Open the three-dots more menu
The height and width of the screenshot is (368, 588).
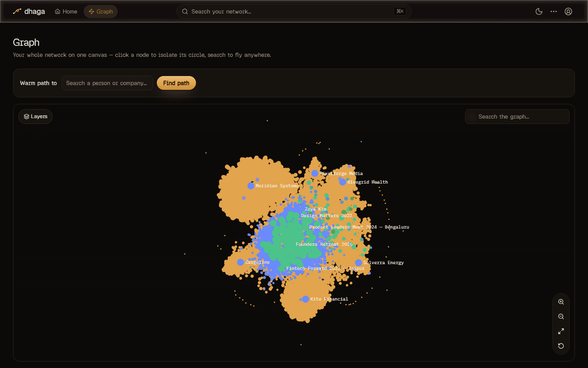pyautogui.click(x=554, y=11)
